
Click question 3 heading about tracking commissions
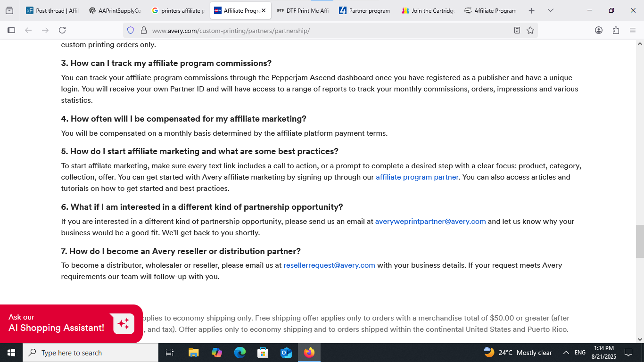coord(166,63)
